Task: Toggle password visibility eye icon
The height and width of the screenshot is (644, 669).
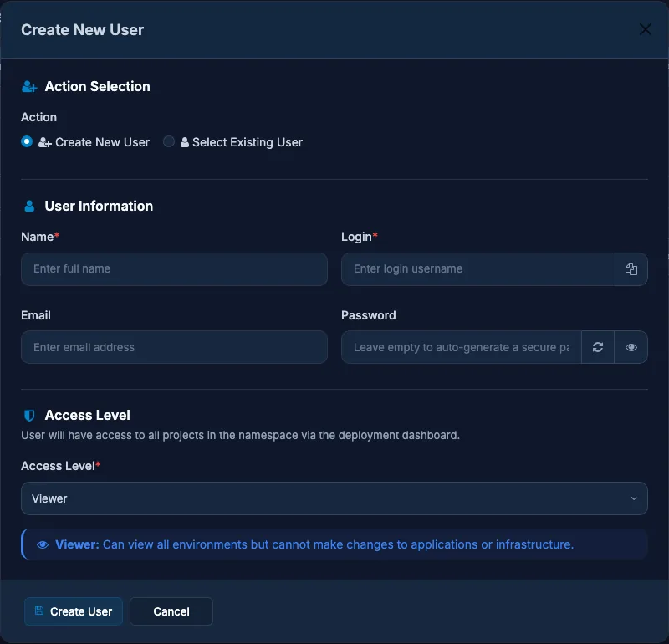Action: 631,347
